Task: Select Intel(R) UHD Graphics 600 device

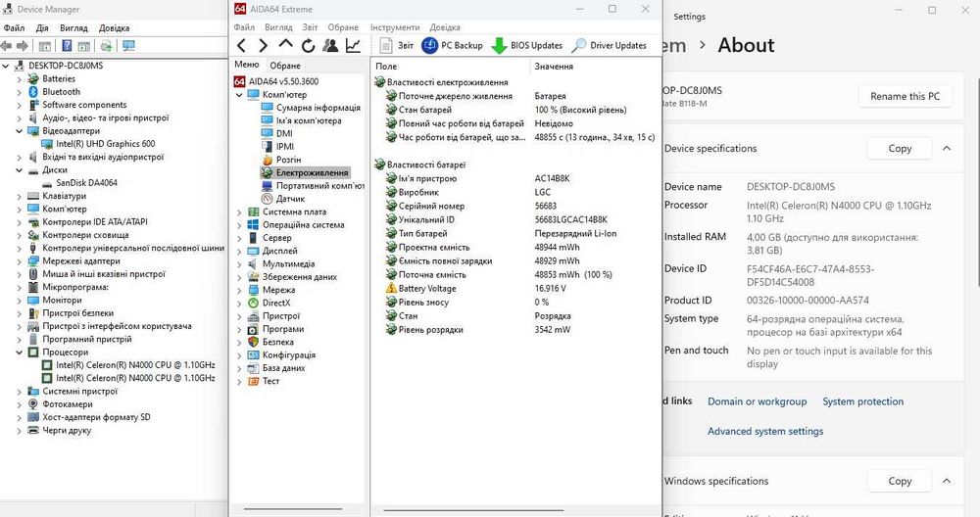Action: click(x=106, y=144)
